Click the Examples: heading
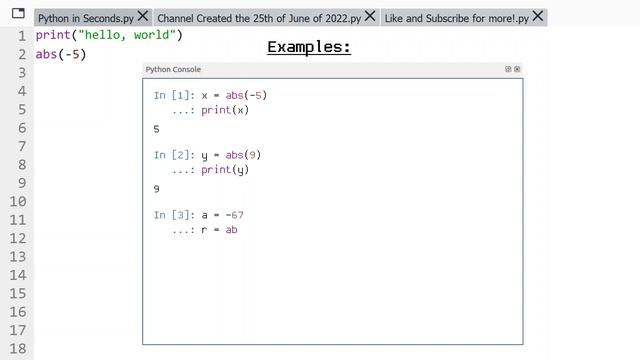The width and height of the screenshot is (640, 360). pyautogui.click(x=309, y=47)
